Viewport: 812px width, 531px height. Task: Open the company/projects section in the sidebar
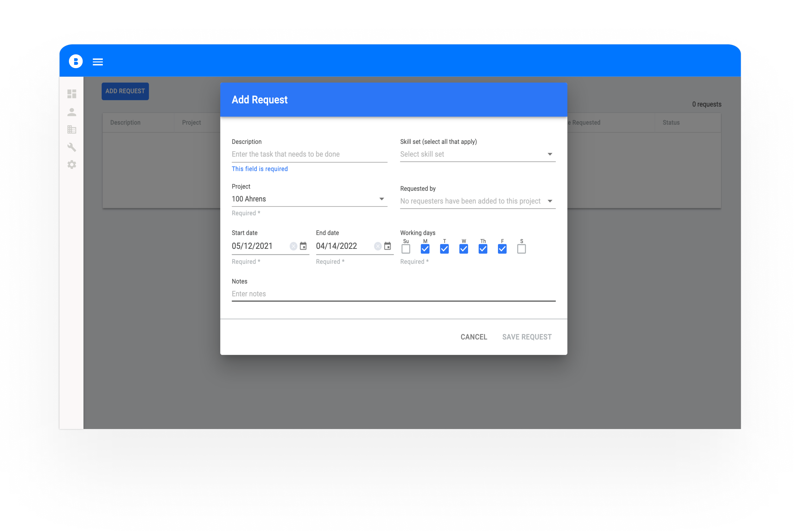click(x=72, y=129)
